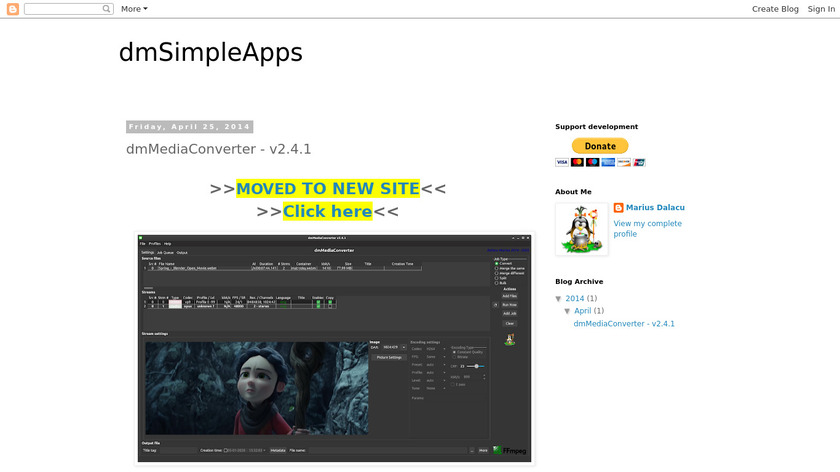
Task: Click the About Me heading
Action: (x=573, y=192)
